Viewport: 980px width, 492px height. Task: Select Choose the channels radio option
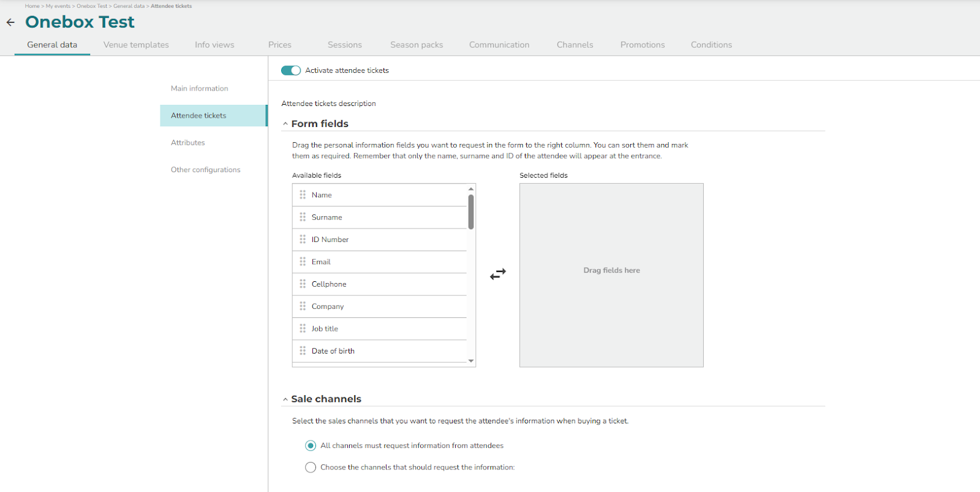[311, 467]
